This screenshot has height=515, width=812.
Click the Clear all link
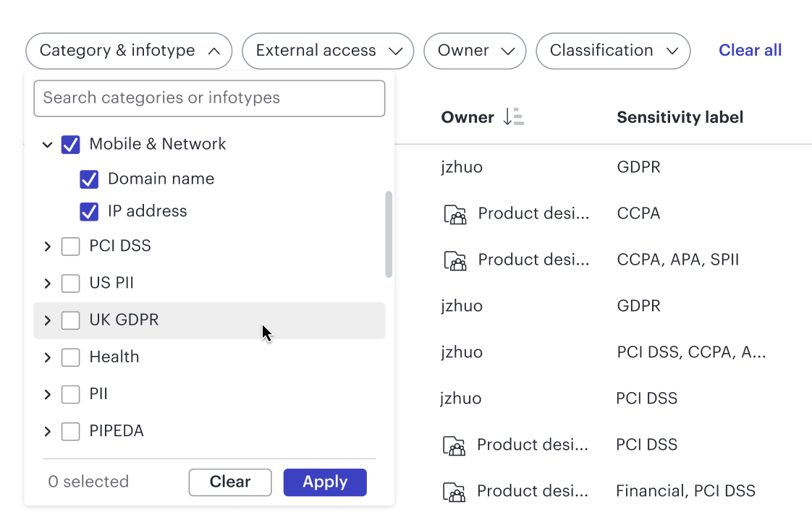[750, 50]
